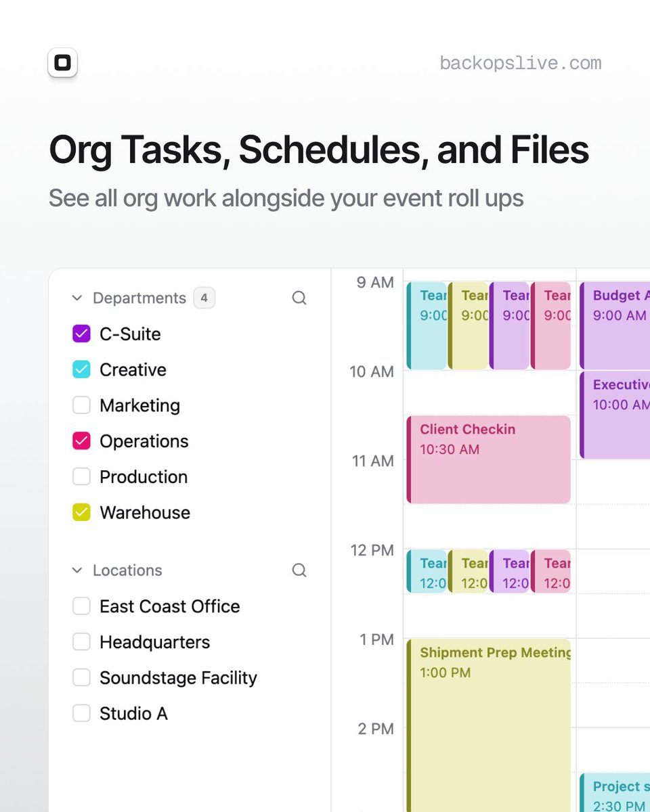Select the olive Team event at 9:00

click(468, 325)
